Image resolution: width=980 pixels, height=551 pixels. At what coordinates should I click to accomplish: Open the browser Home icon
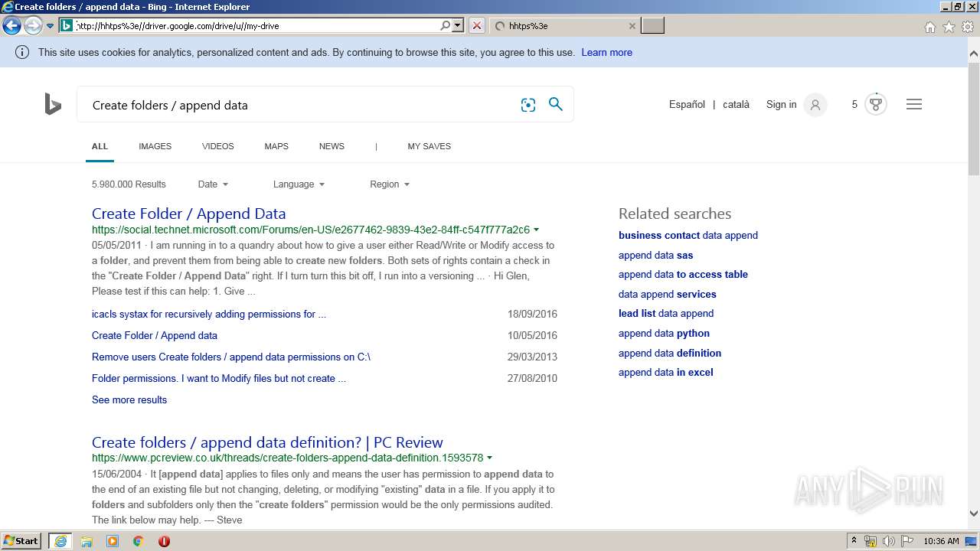pos(929,27)
